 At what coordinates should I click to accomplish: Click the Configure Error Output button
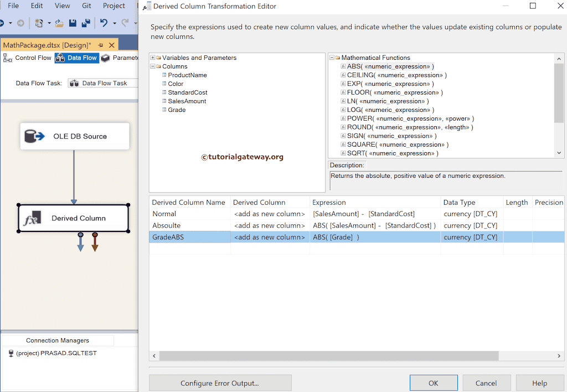click(220, 383)
